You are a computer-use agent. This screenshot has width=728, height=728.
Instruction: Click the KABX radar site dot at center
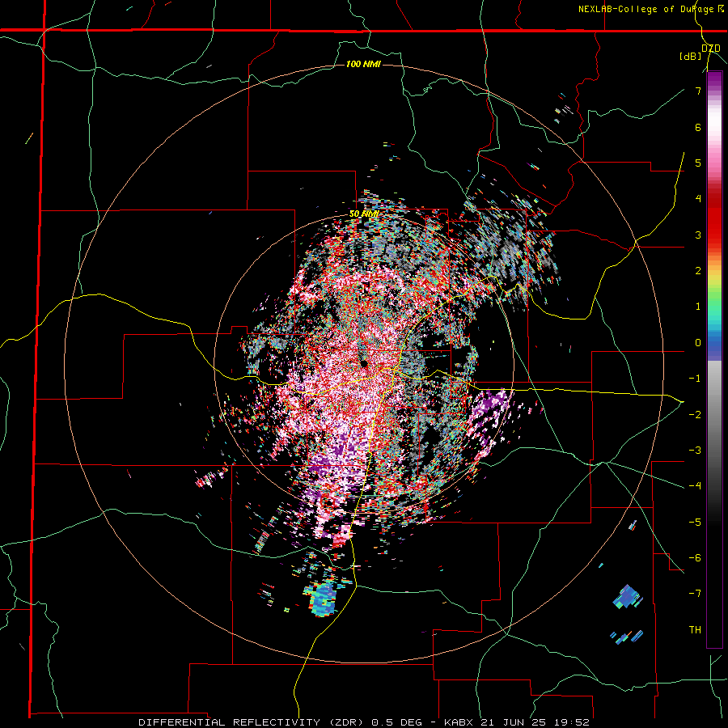tap(364, 364)
